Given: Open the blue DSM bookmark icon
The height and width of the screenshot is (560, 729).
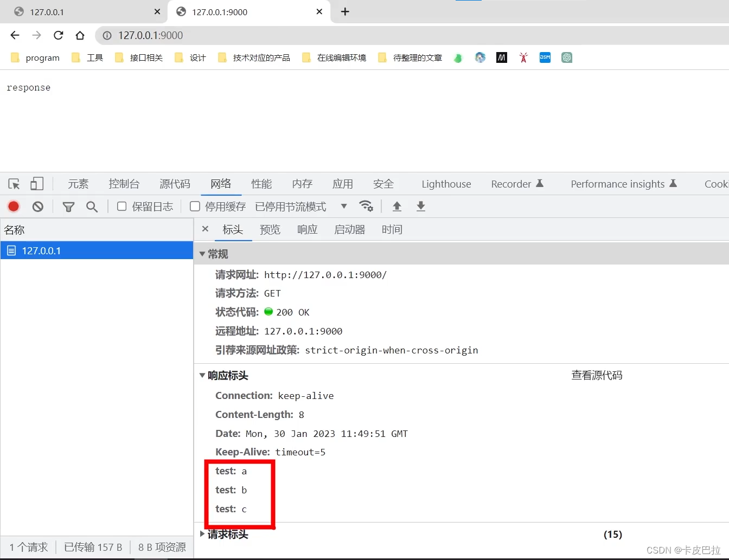Looking at the screenshot, I should tap(545, 57).
